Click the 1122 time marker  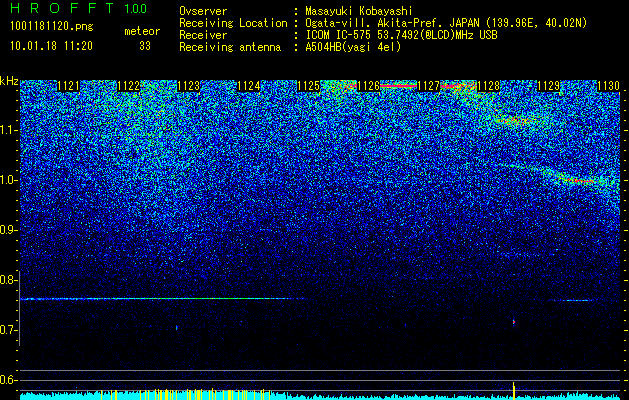click(128, 86)
